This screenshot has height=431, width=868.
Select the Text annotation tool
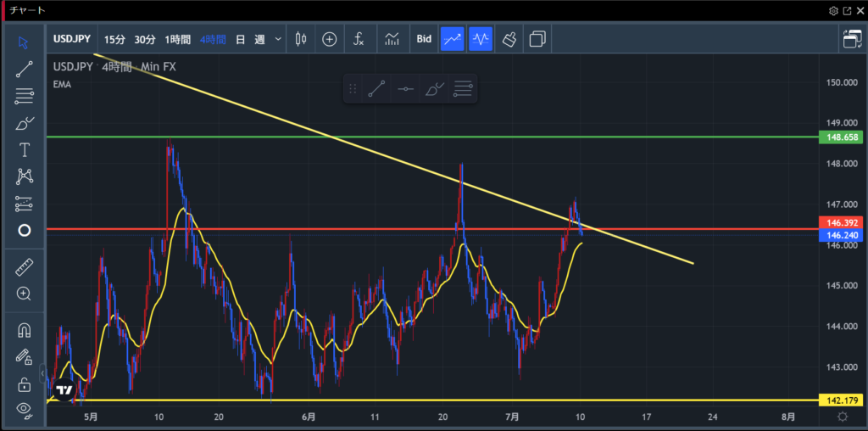(x=24, y=149)
